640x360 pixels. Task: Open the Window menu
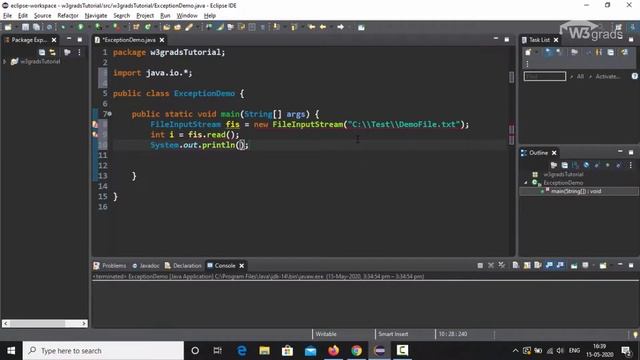coord(187,16)
